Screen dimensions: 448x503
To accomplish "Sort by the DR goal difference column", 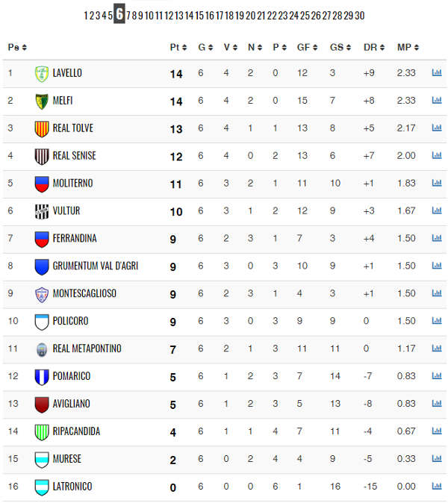I will 374,48.
